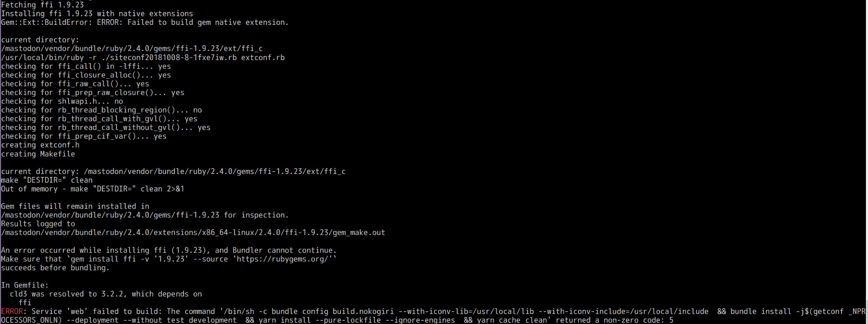Click the Gem::Ext::BuildError error line
The image size is (868, 324).
coord(145,22)
